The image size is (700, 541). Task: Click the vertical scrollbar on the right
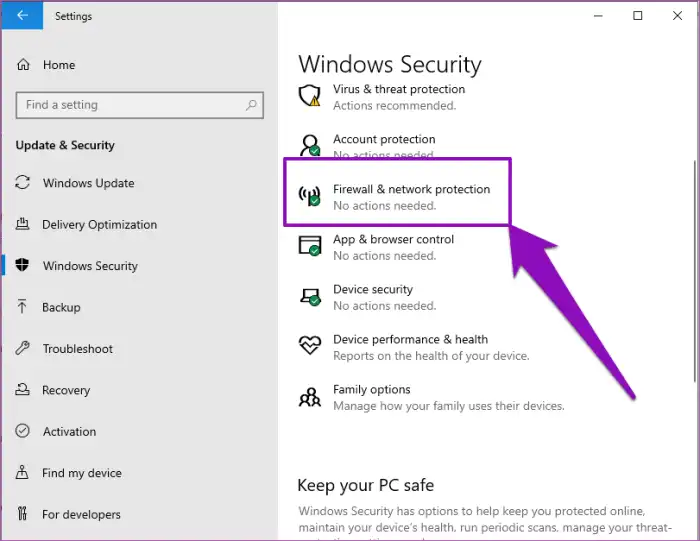696,270
